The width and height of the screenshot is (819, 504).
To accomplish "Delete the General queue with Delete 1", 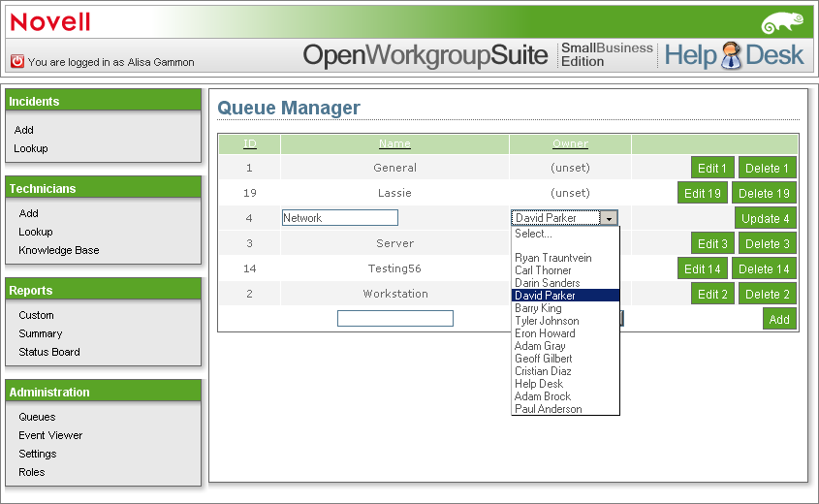I will (x=767, y=168).
